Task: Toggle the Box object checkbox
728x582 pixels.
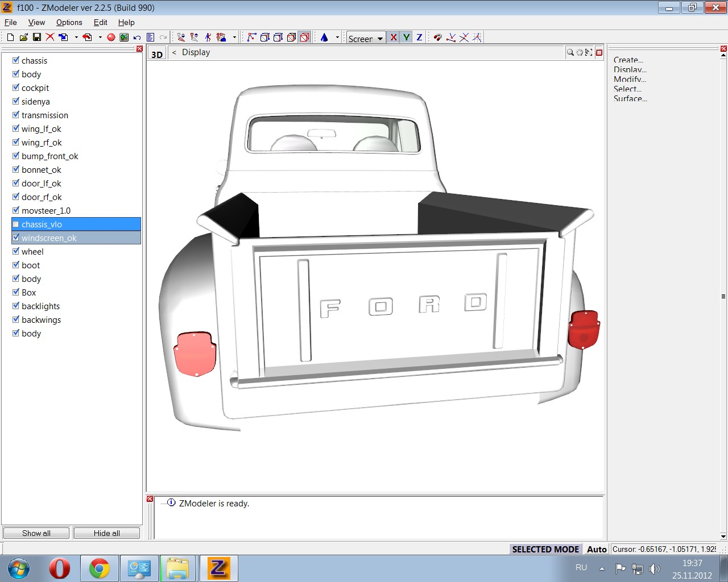Action: click(16, 292)
